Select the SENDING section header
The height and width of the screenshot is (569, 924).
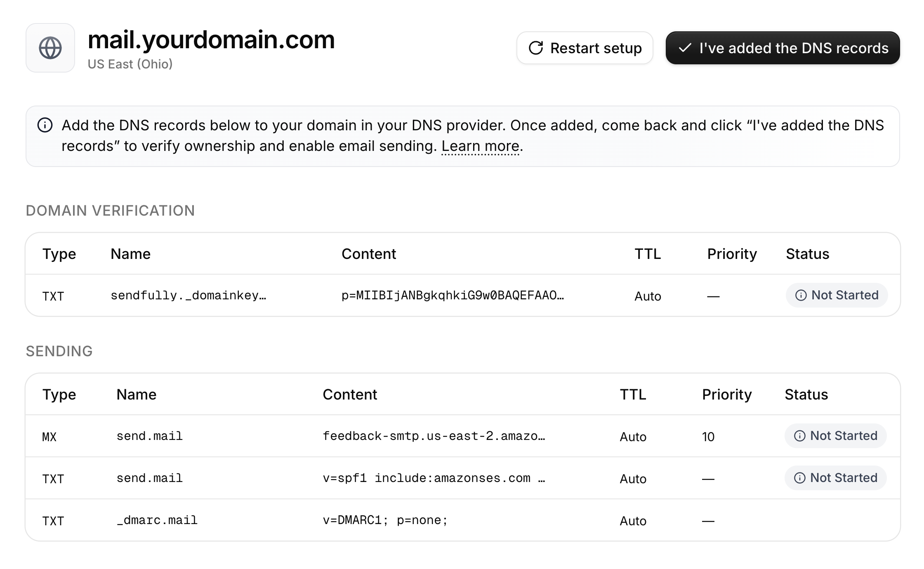[59, 351]
